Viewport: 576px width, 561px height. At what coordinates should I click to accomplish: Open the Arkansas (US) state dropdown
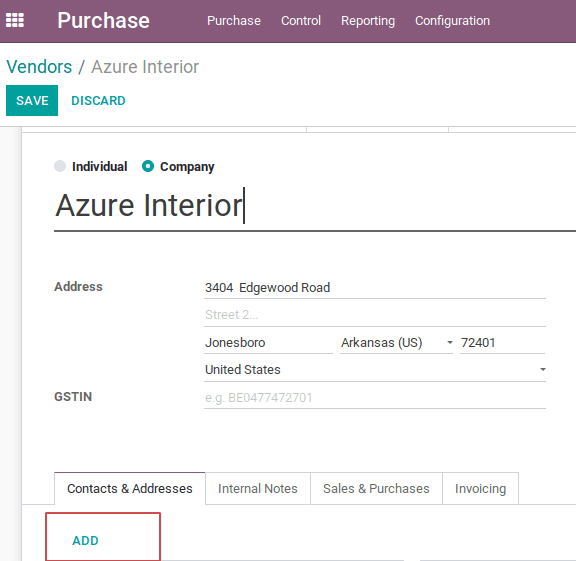pos(396,343)
